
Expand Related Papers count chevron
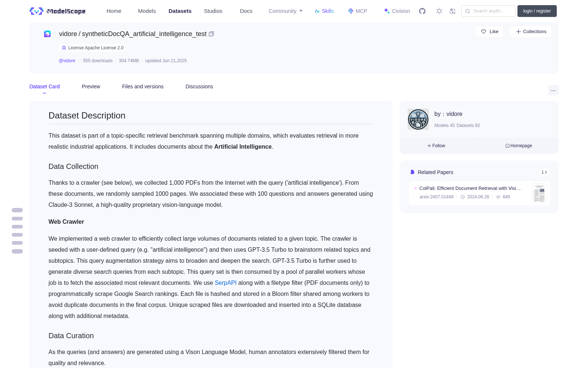pyautogui.click(x=544, y=172)
